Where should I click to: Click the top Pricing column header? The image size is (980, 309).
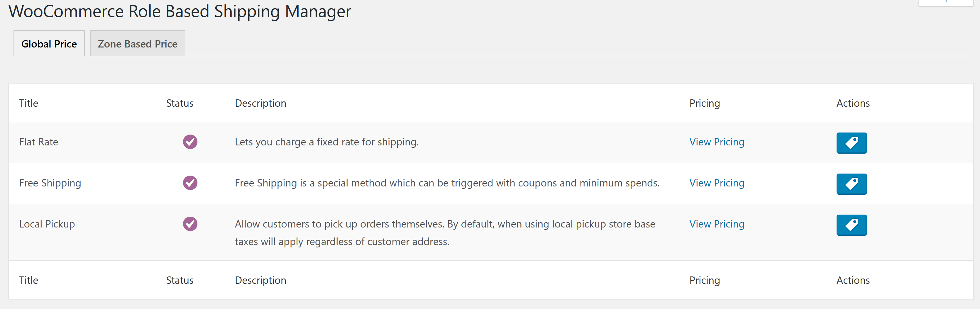pos(704,103)
